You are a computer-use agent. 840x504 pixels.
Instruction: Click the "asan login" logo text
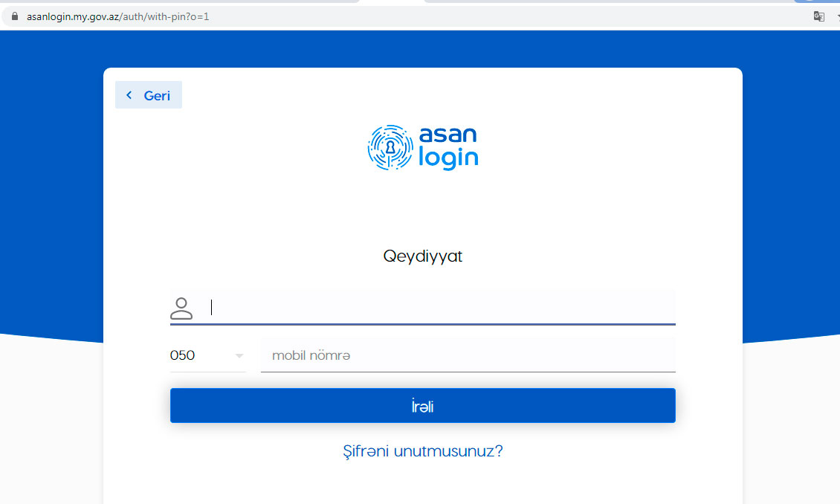point(448,147)
